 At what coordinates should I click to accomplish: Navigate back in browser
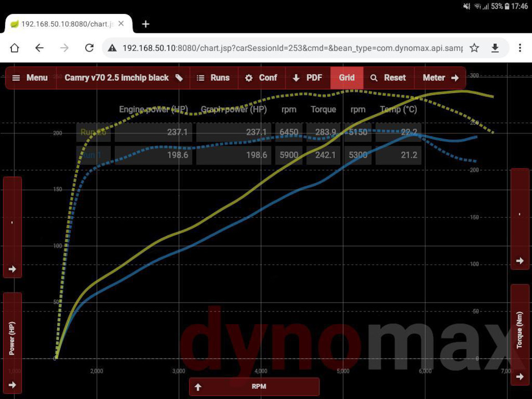tap(39, 48)
